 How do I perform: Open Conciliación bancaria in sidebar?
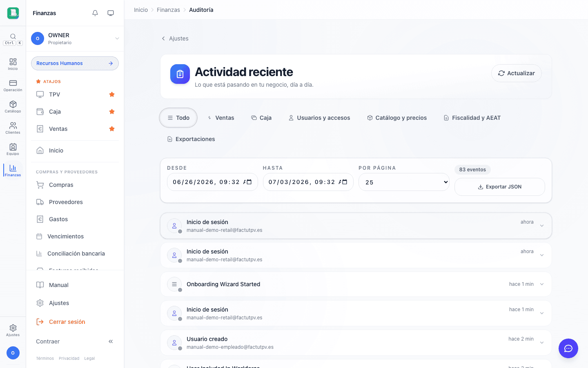[75, 254]
